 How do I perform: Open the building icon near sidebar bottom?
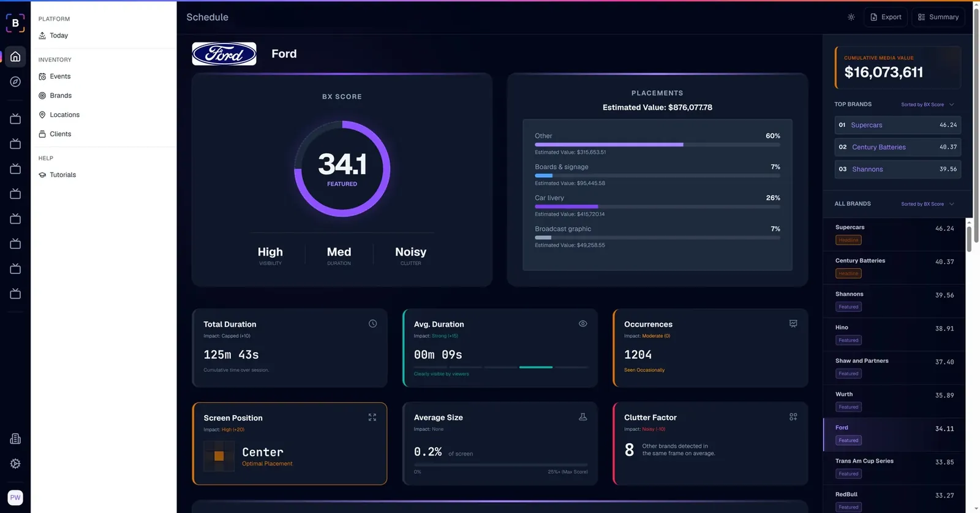point(15,439)
